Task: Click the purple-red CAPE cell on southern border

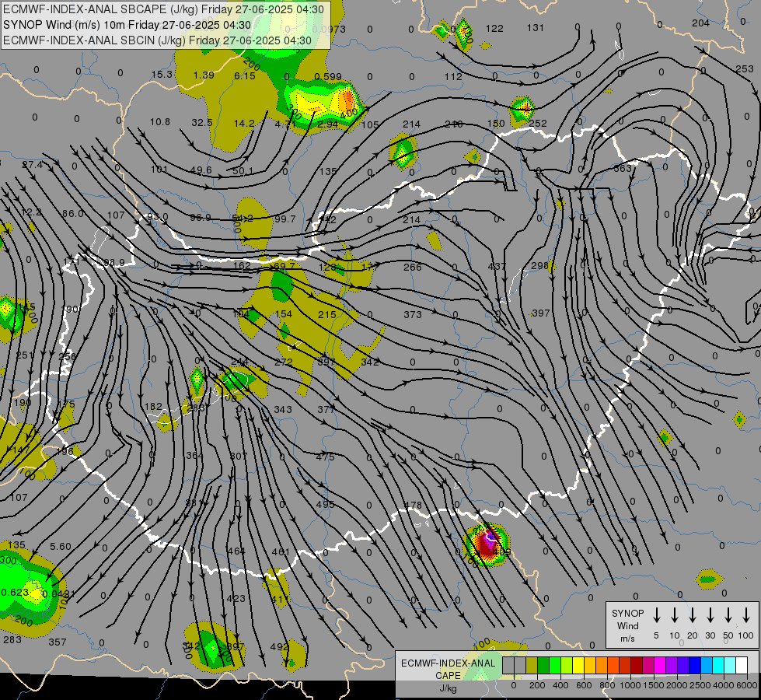Action: pyautogui.click(x=487, y=544)
